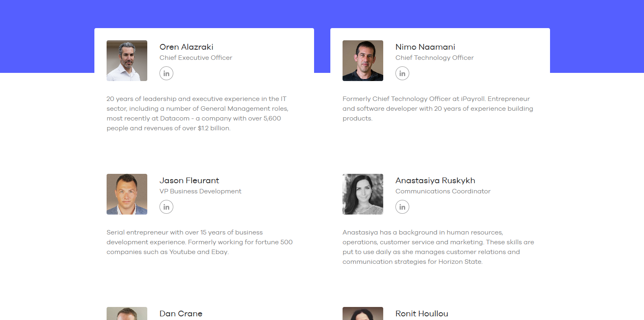Open Anastasiya Ruskykh's LinkedIn profile icon
The width and height of the screenshot is (644, 320).
[x=402, y=207]
